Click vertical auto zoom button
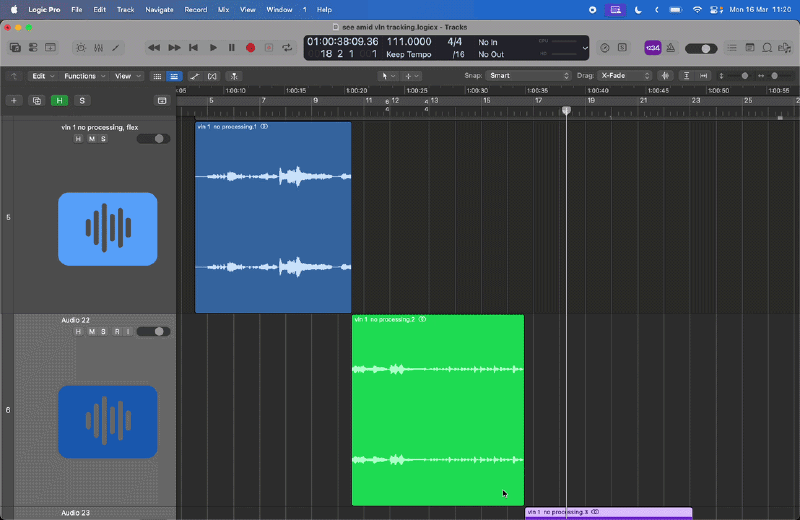 pos(686,76)
